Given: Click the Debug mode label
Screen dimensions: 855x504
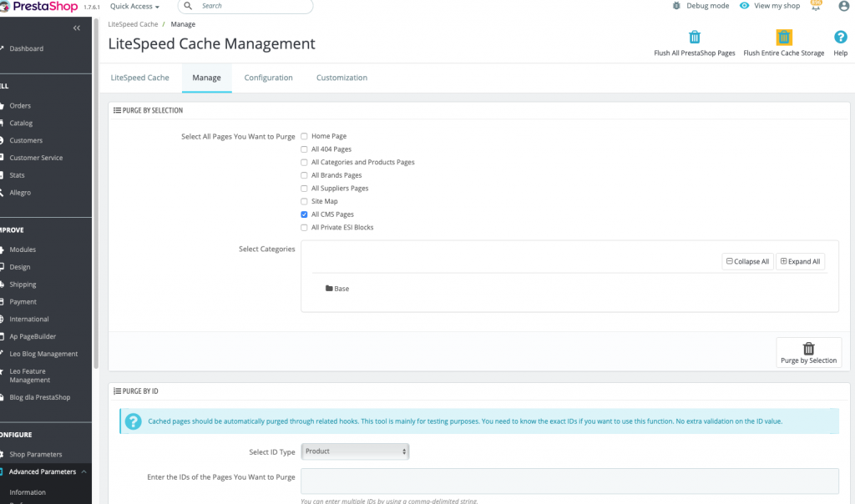Looking at the screenshot, I should point(708,6).
